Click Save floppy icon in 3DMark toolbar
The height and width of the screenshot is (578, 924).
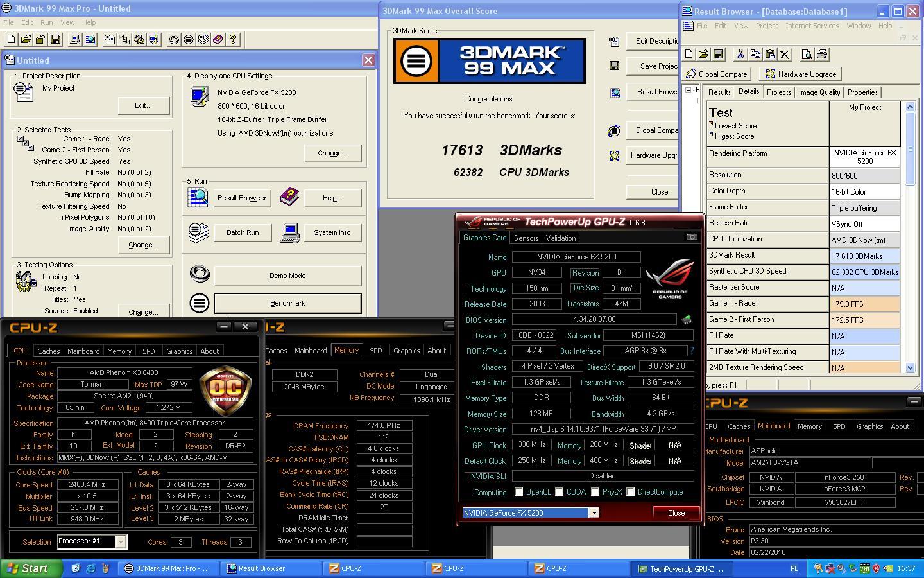[x=55, y=39]
